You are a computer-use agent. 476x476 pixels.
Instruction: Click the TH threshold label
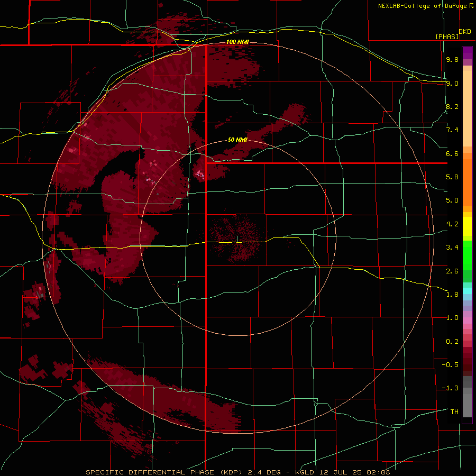[x=454, y=411]
